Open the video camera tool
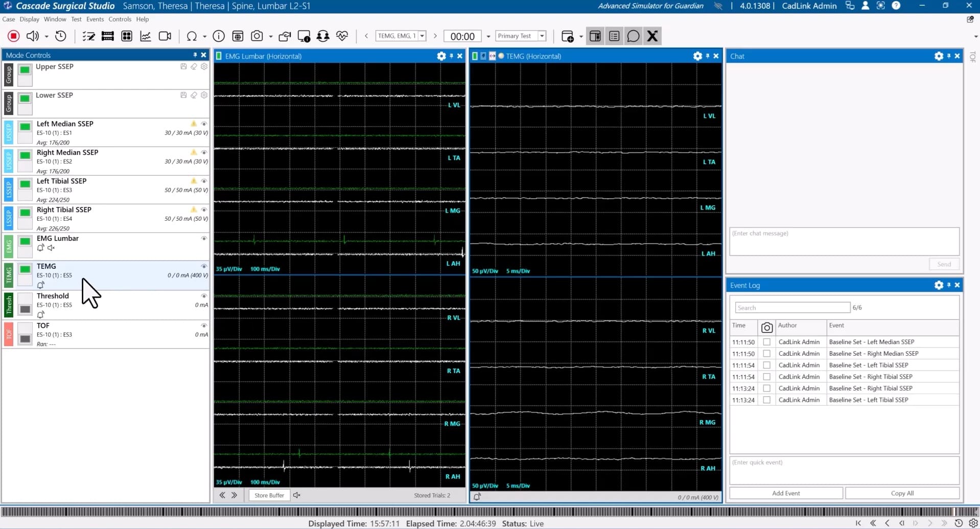Screen dimensions: 980x529 [x=165, y=36]
